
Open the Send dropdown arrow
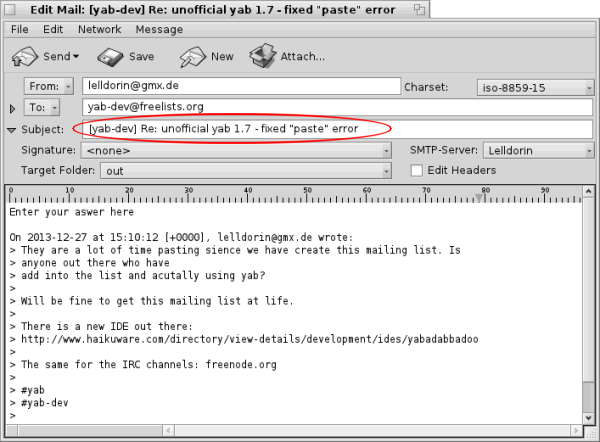pyautogui.click(x=76, y=57)
